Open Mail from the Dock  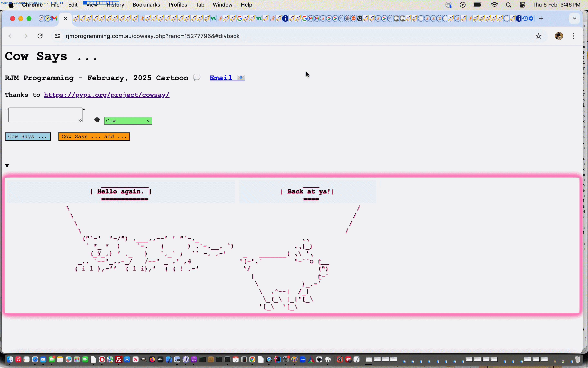point(43,359)
